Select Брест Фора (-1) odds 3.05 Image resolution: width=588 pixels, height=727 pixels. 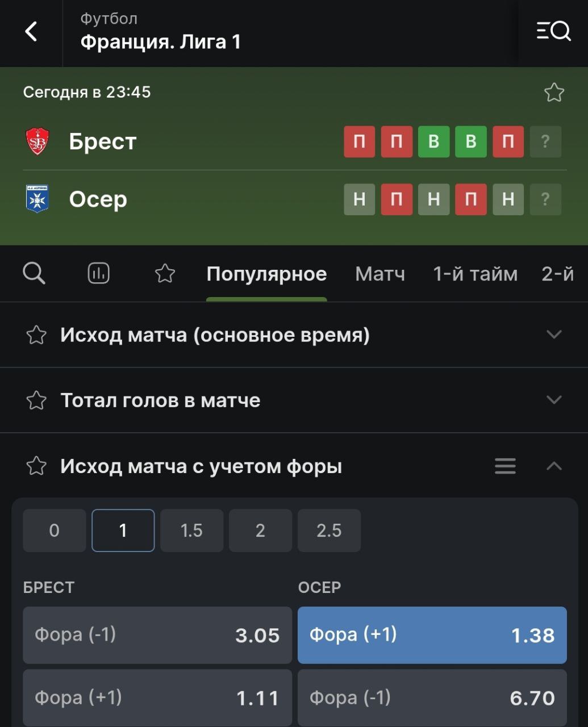(x=157, y=635)
